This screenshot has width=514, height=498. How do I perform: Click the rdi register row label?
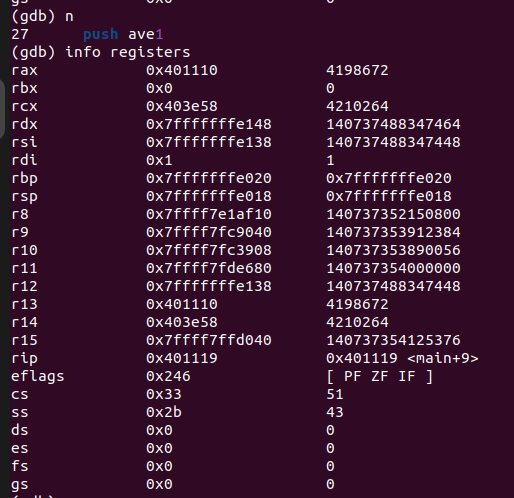pos(24,160)
